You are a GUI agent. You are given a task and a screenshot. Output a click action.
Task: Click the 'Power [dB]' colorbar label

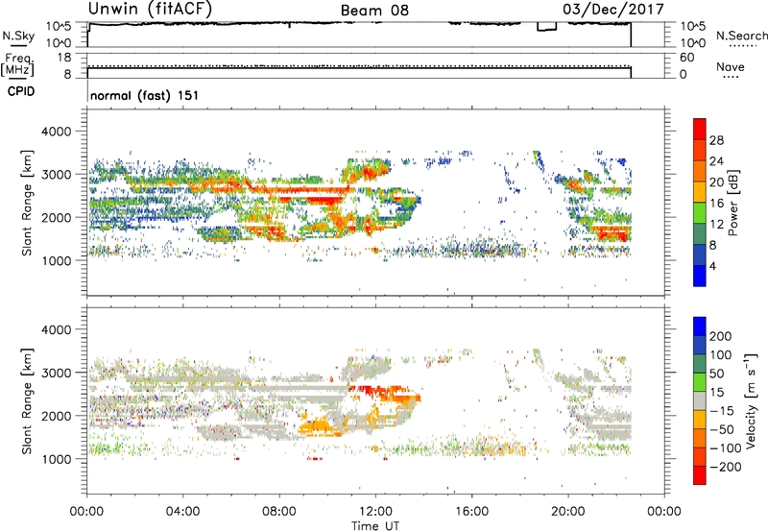coord(733,203)
